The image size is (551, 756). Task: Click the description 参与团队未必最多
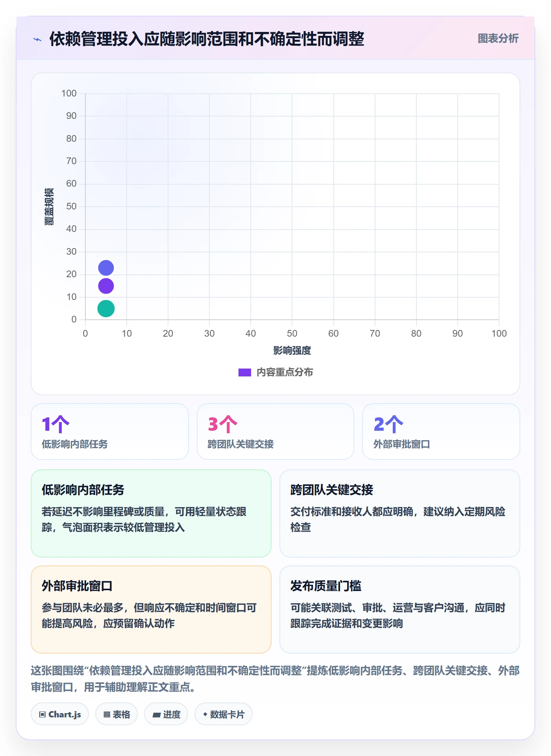pos(149,615)
